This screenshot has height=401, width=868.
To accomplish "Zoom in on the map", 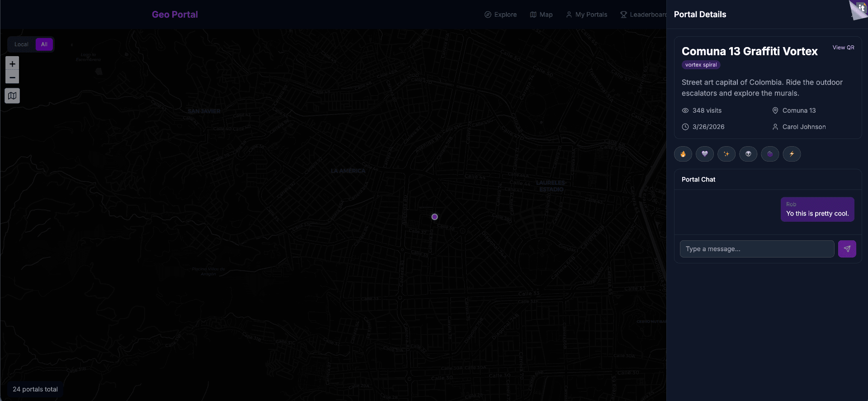I will click(x=12, y=64).
